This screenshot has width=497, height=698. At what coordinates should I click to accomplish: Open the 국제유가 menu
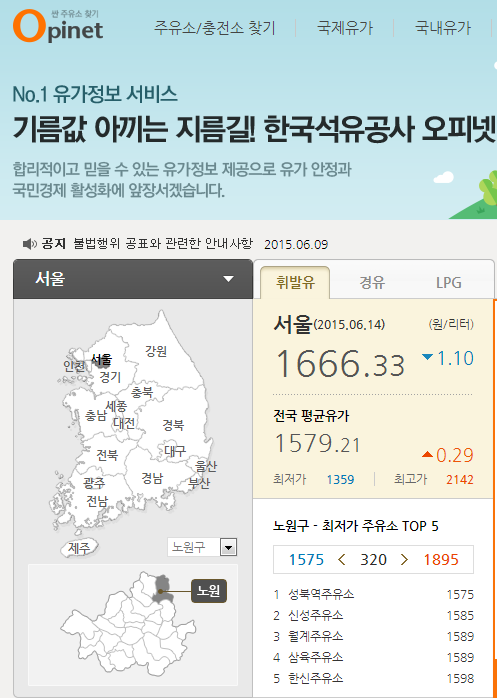[345, 28]
